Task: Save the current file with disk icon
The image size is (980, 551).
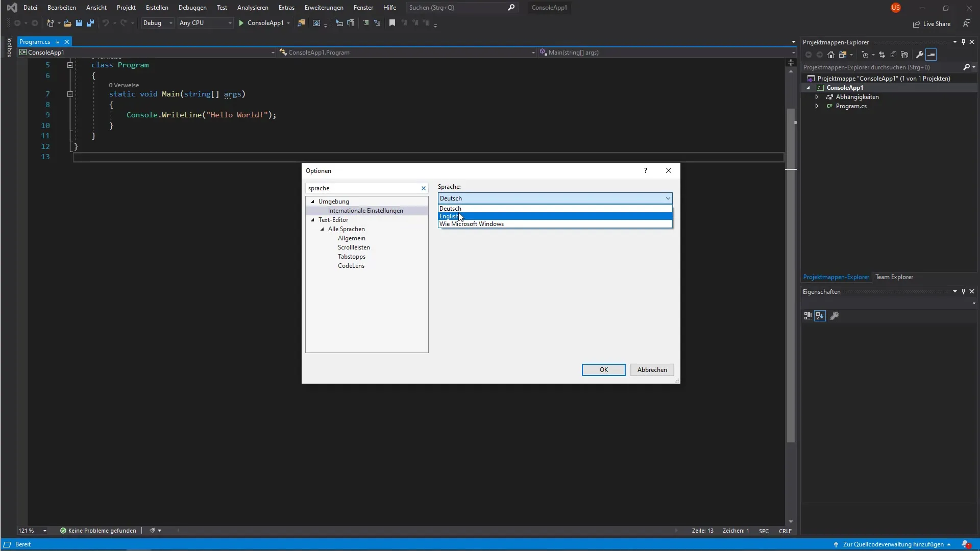Action: point(79,23)
